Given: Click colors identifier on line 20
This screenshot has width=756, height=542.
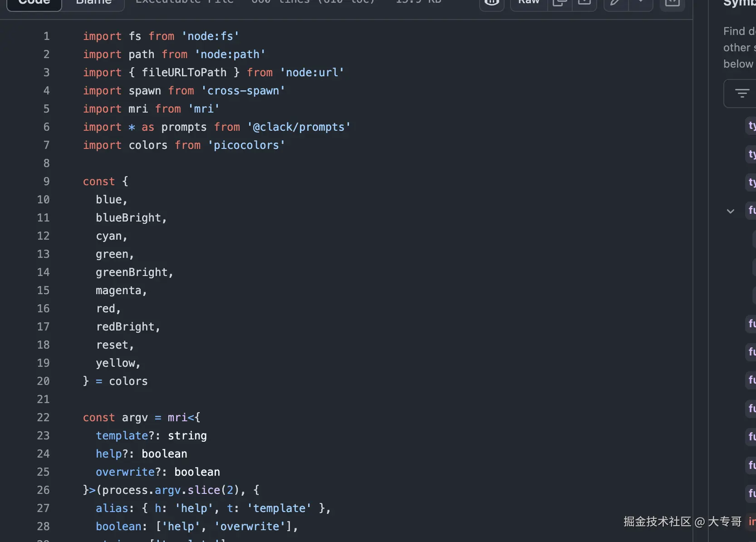Looking at the screenshot, I should (128, 381).
